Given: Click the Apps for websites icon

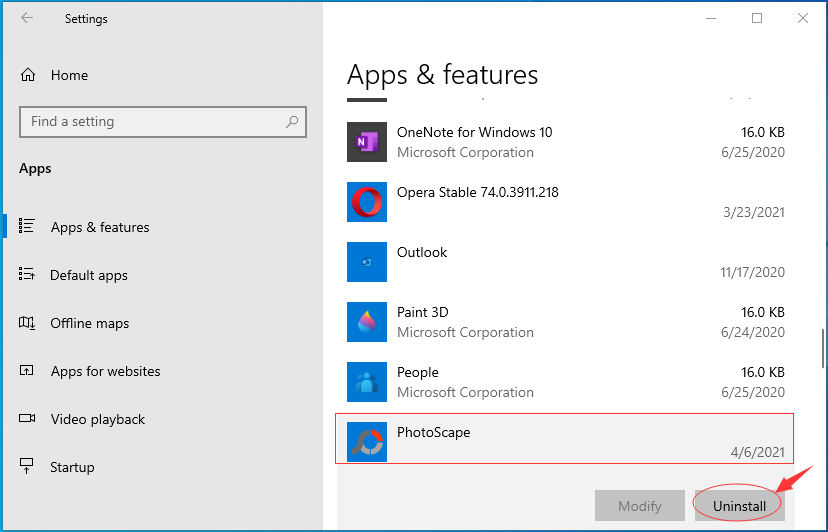Looking at the screenshot, I should 26,370.
